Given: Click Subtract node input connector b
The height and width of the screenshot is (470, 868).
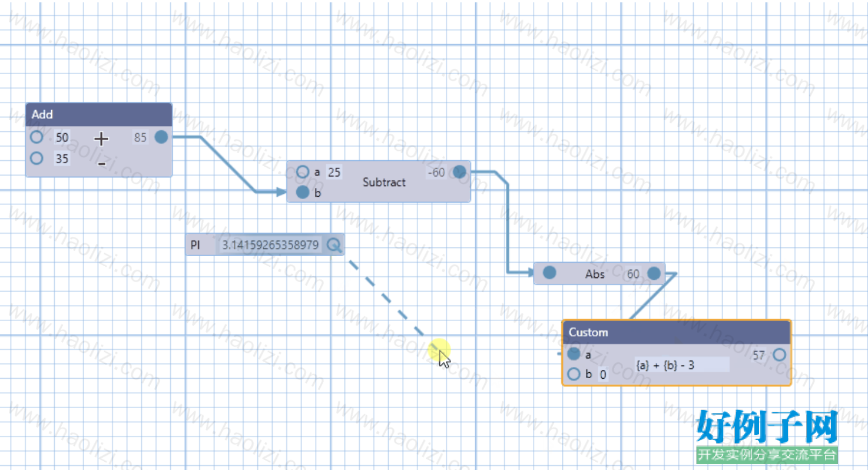Looking at the screenshot, I should (x=303, y=193).
